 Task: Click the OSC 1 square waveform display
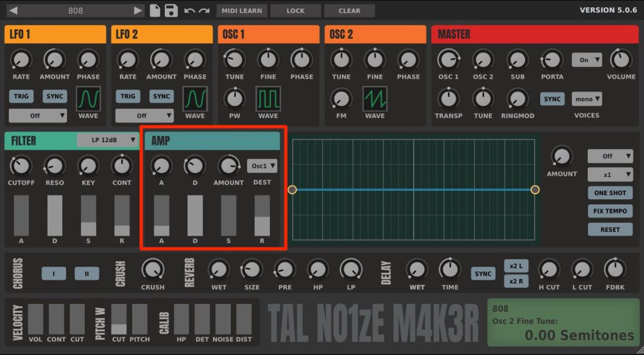[x=268, y=99]
